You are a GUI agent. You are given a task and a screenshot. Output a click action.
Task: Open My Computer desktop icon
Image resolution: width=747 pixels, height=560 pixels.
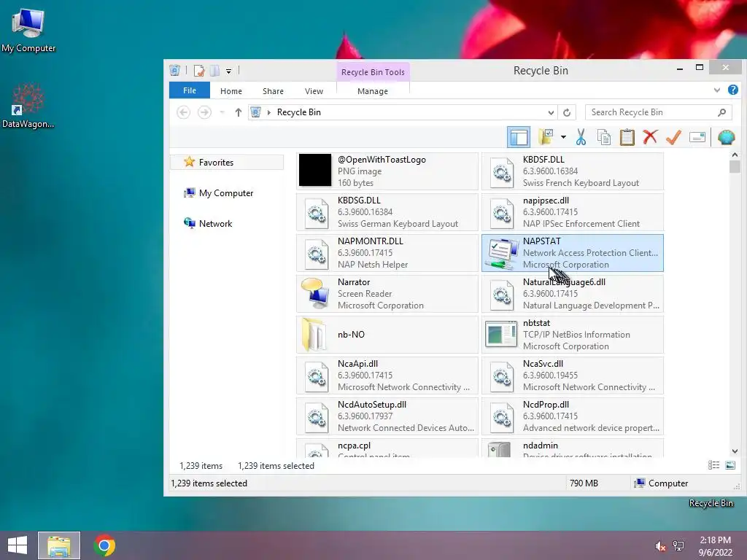(x=28, y=30)
